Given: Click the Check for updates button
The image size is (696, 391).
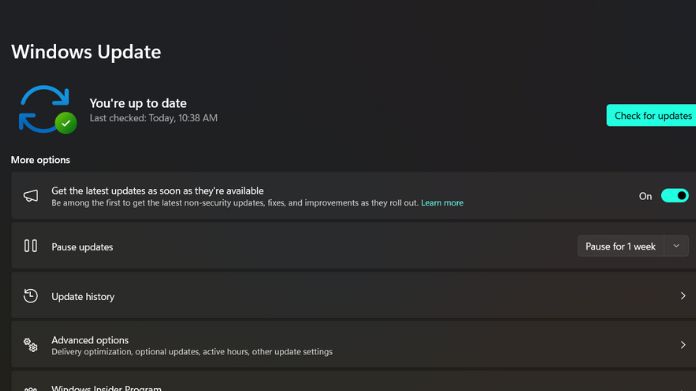Looking at the screenshot, I should click(651, 115).
